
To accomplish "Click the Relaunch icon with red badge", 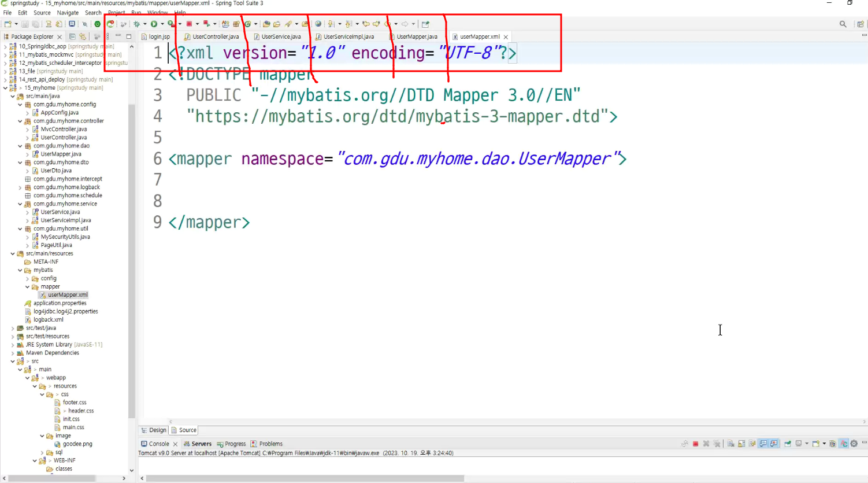I will [110, 24].
